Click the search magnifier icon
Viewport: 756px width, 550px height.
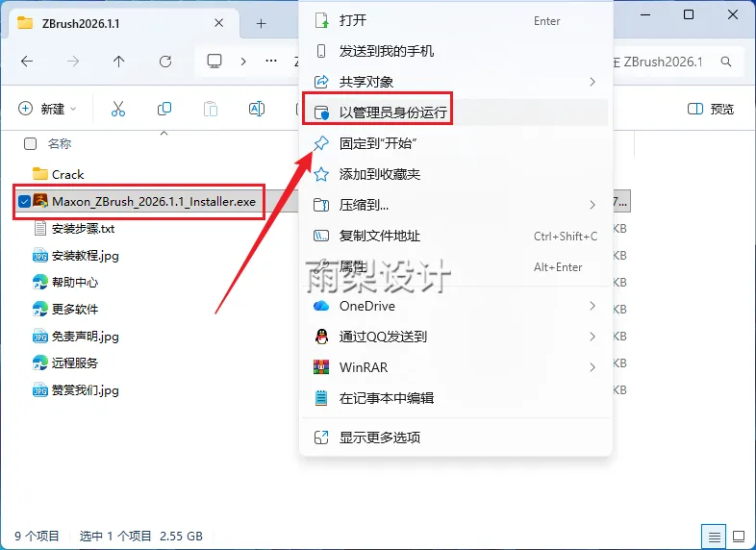(725, 62)
